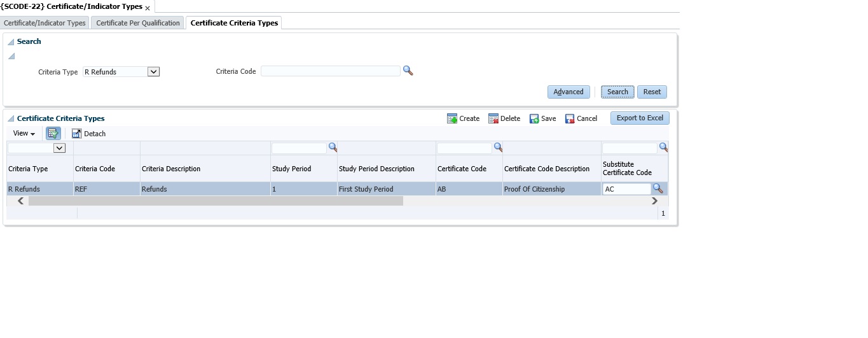Click the table horizontal scrollbar thumb
Screen dimensions: 868x338
tap(216, 201)
